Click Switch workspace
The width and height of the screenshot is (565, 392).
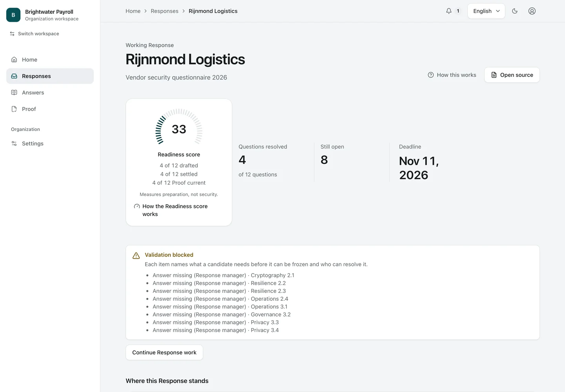pos(35,34)
